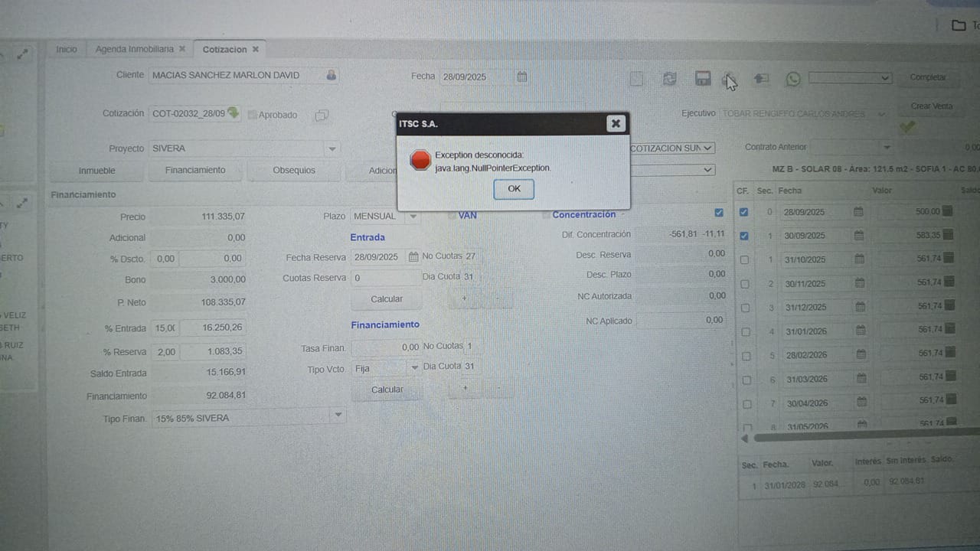Click the copy icon next to Aprobado
This screenshot has width=980, height=551.
coord(322,116)
